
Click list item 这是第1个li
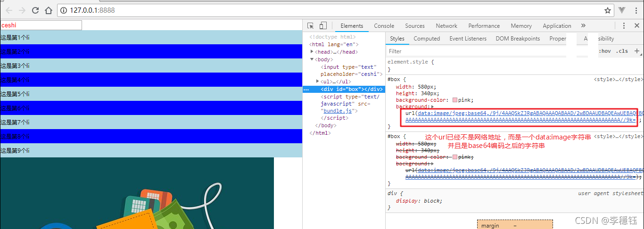click(151, 37)
